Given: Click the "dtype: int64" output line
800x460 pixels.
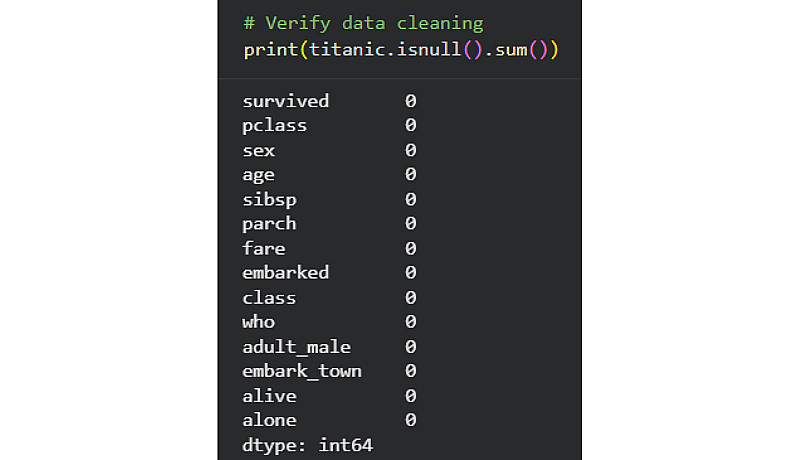Looking at the screenshot, I should click(307, 445).
